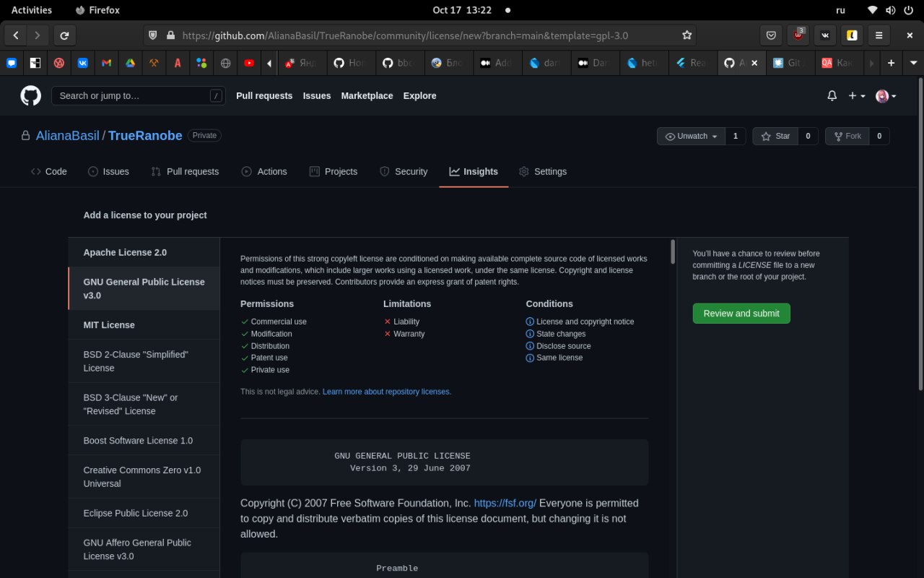Click the Fork button
924x578 pixels.
pos(847,136)
